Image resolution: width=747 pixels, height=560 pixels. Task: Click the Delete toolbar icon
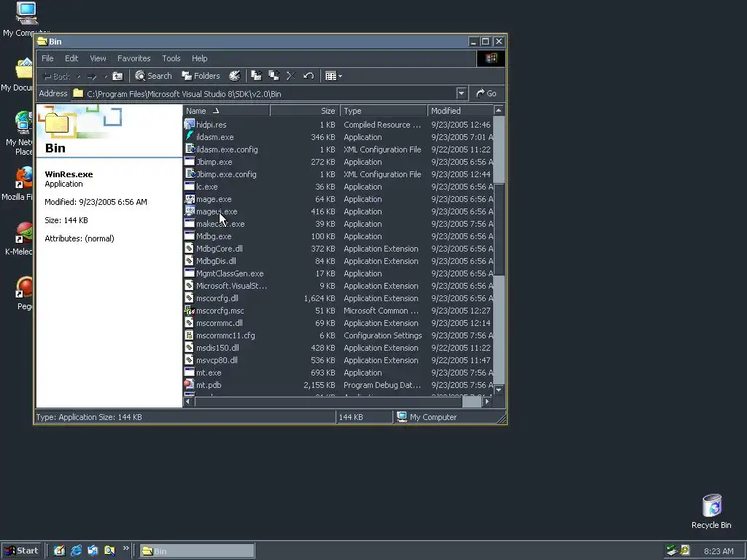pyautogui.click(x=291, y=76)
